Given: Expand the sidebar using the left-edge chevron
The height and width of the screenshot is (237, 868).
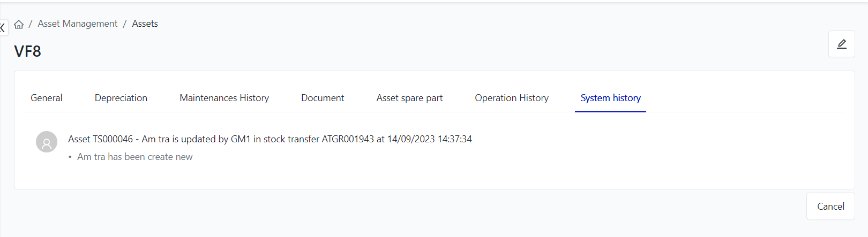Looking at the screenshot, I should tap(3, 28).
